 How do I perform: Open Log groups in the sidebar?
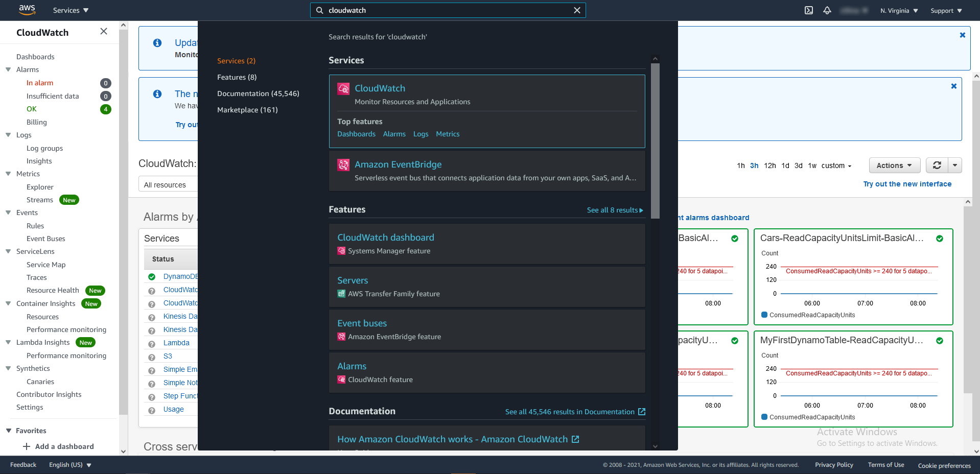point(44,148)
